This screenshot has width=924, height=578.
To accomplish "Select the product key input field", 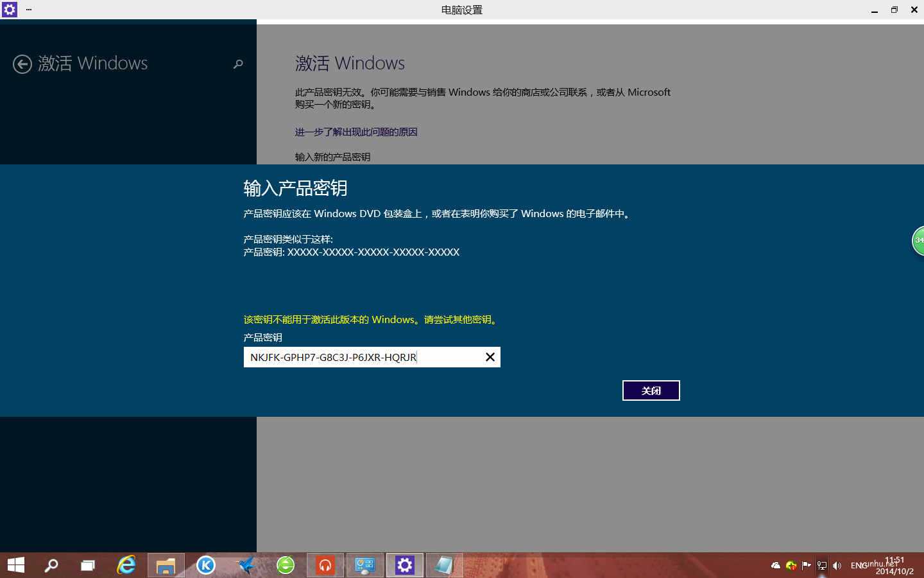I will click(359, 357).
